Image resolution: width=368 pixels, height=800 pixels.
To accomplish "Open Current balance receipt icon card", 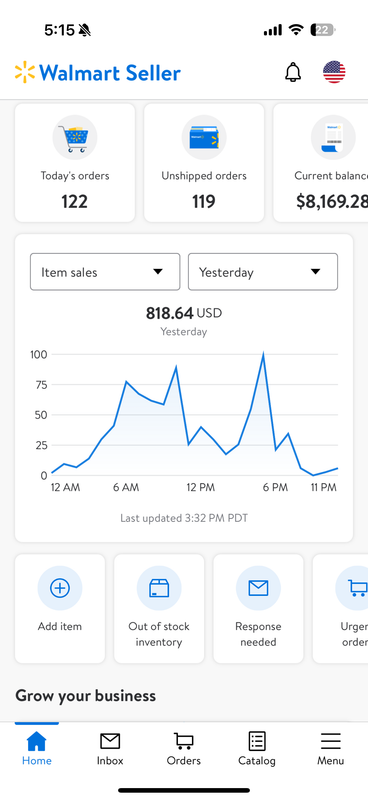I will click(321, 163).
